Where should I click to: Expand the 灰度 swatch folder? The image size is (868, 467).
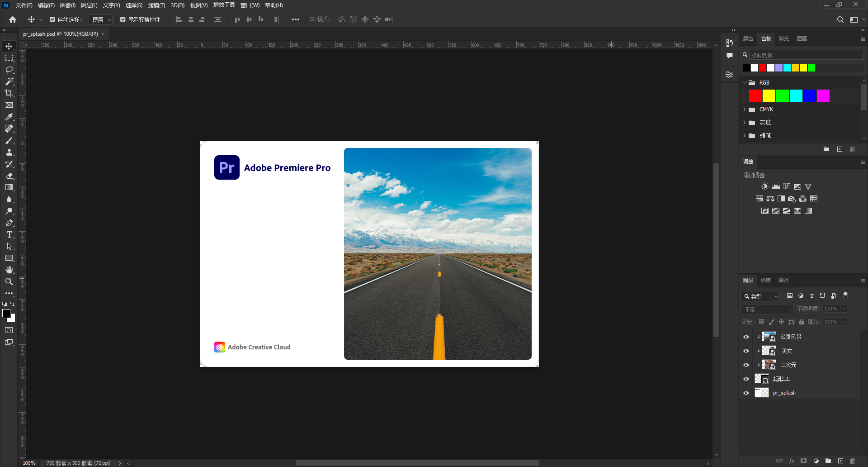(745, 122)
